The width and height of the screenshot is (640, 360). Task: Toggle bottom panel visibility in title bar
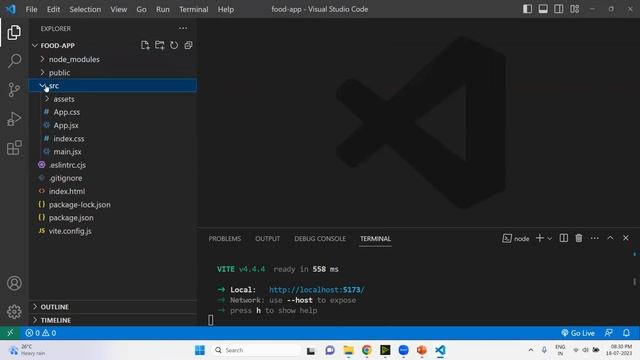point(543,9)
